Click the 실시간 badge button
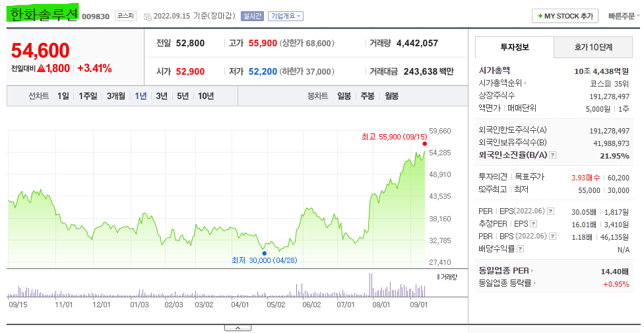The width and height of the screenshot is (644, 333). pyautogui.click(x=252, y=16)
